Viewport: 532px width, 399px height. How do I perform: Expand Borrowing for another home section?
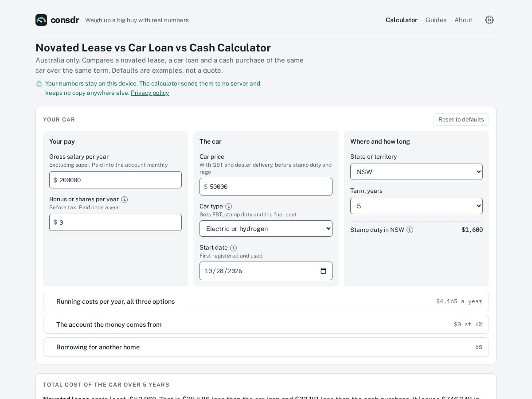[x=266, y=347]
